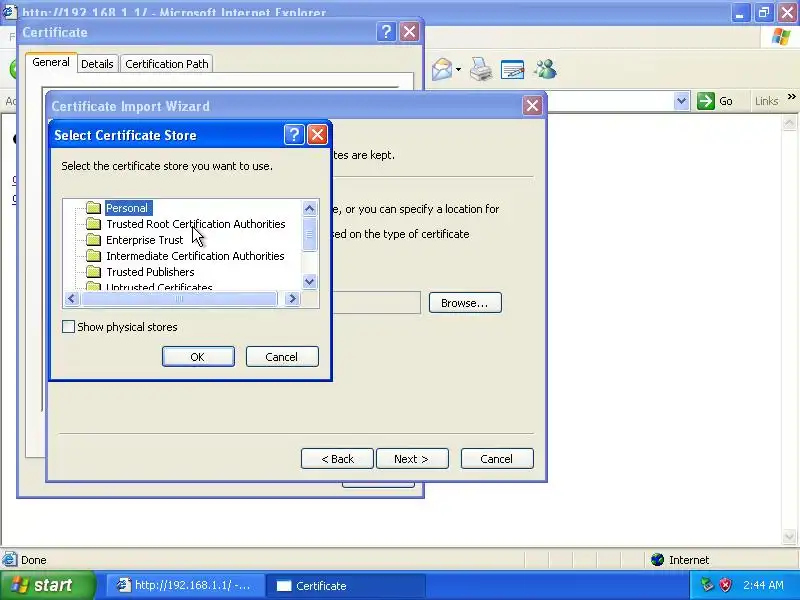
Task: Enable Show physical stores checkbox
Action: [68, 327]
